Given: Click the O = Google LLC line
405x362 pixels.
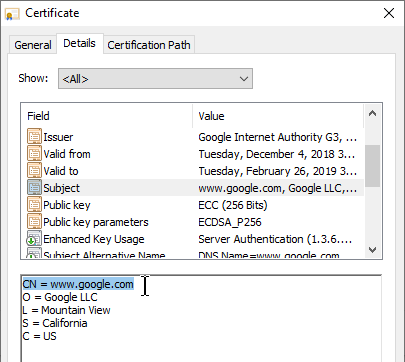Looking at the screenshot, I should [x=60, y=297].
